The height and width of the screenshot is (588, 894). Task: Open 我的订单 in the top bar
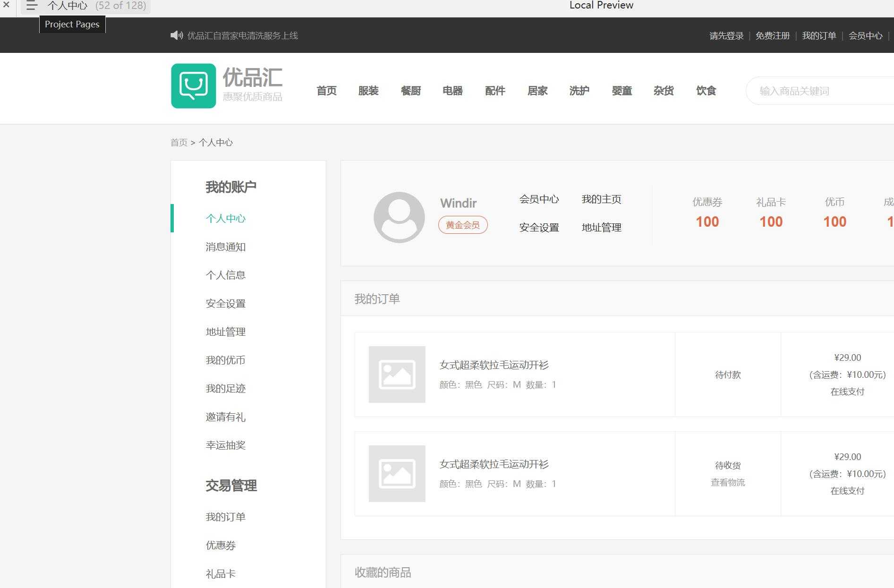click(819, 36)
